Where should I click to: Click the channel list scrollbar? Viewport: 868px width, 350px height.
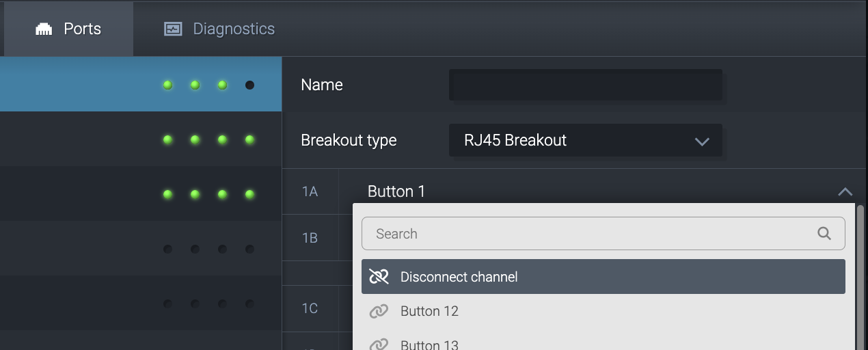[860, 273]
